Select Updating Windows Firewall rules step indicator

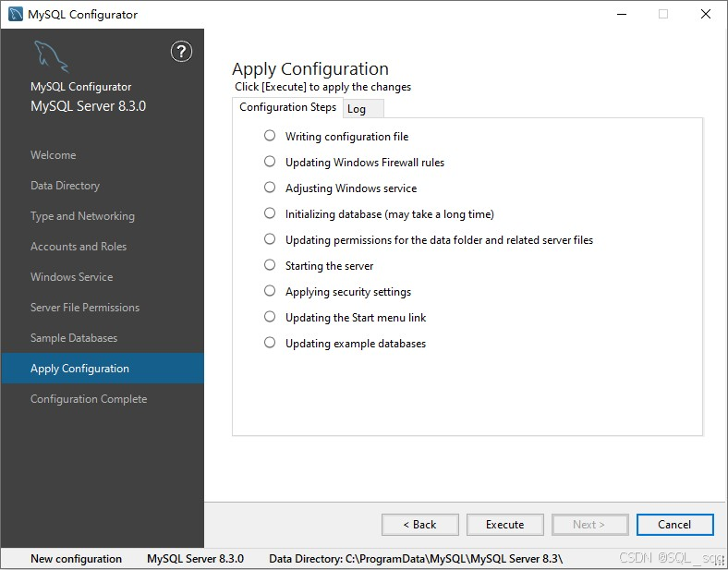pyautogui.click(x=270, y=162)
